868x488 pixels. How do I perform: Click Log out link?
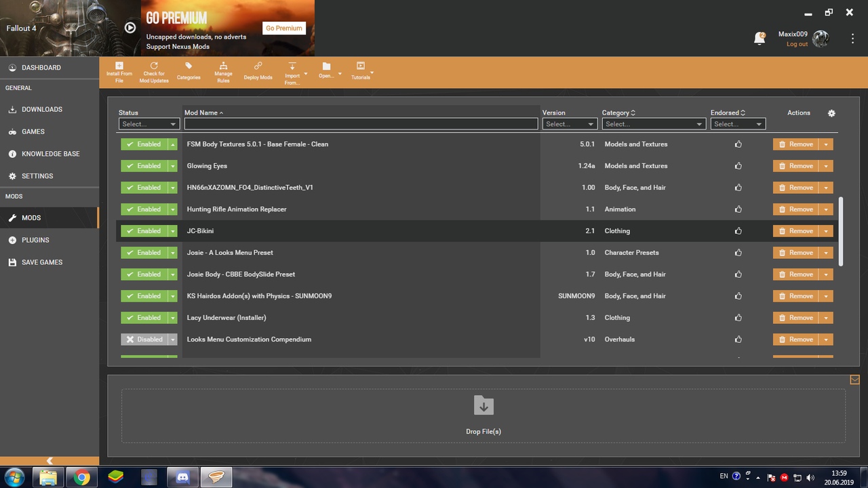click(x=797, y=44)
